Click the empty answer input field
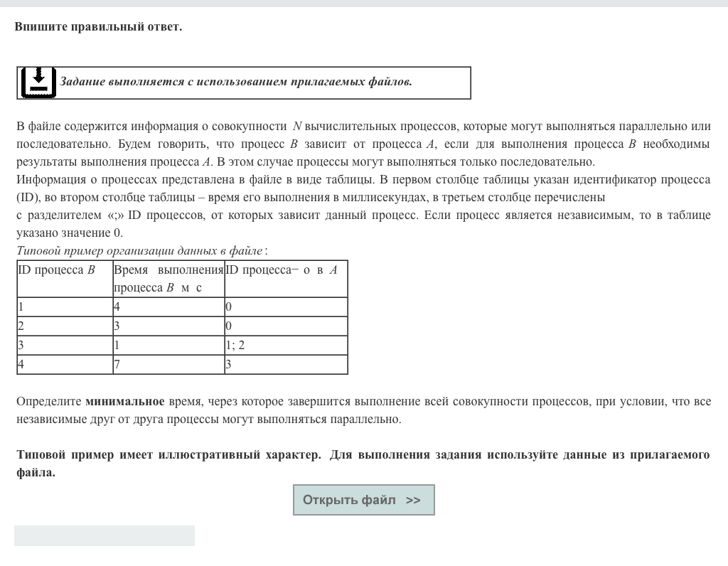 pos(105,535)
